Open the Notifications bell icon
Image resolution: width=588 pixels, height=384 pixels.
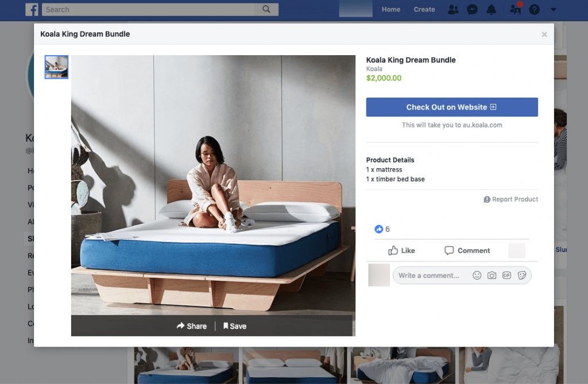(492, 9)
